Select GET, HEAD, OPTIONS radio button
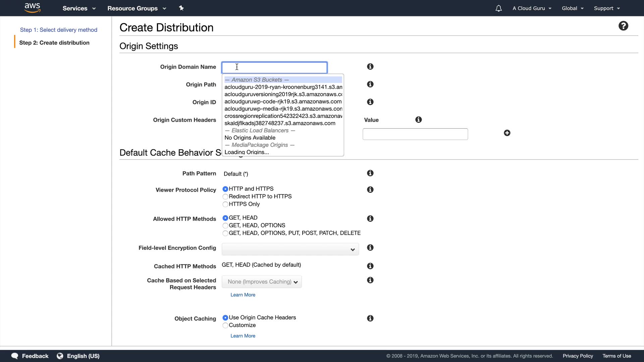Image resolution: width=644 pixels, height=362 pixels. pyautogui.click(x=225, y=226)
